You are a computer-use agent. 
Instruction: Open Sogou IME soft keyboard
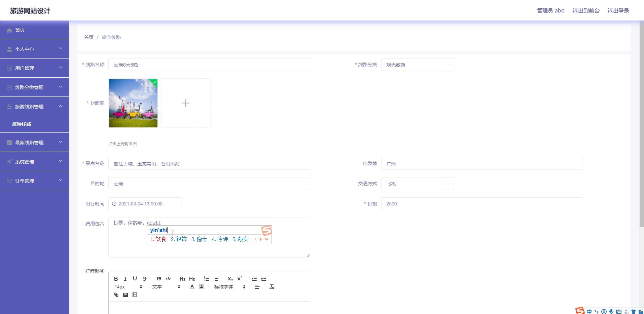click(619, 312)
